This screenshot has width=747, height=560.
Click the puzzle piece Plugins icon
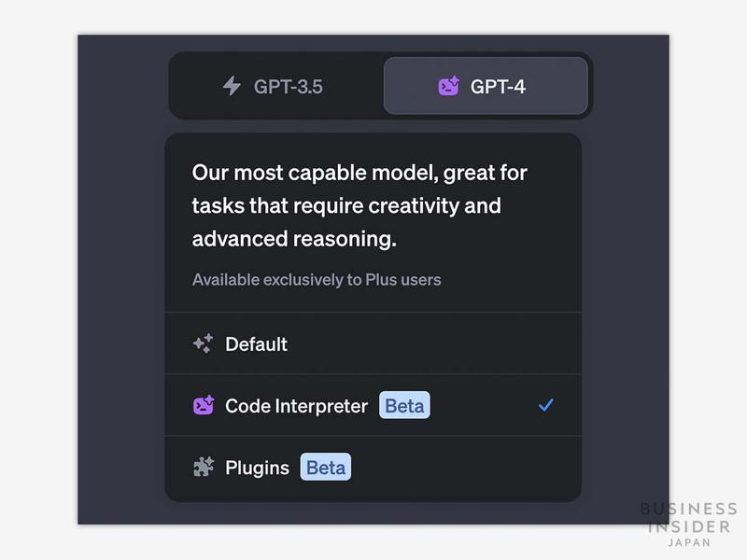(203, 468)
